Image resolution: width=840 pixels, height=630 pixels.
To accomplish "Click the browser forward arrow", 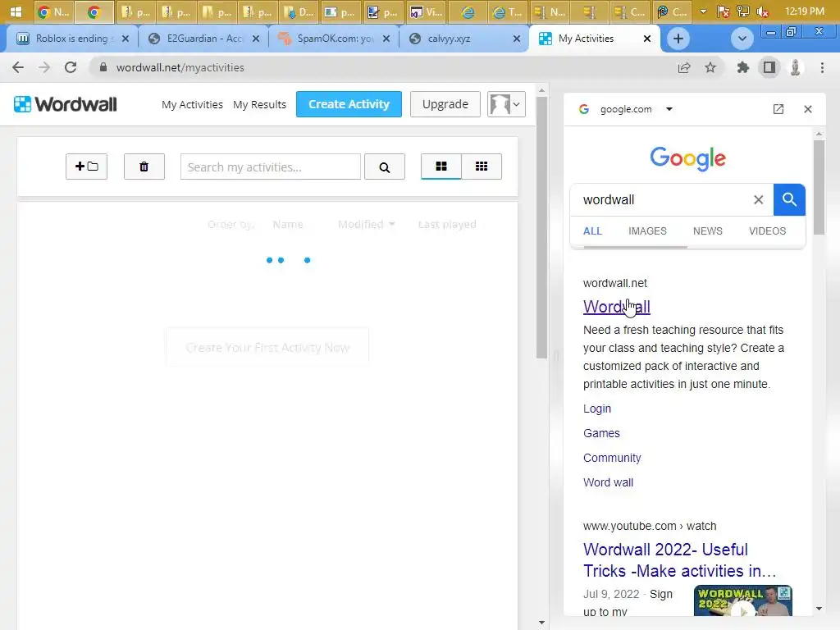I will point(44,67).
